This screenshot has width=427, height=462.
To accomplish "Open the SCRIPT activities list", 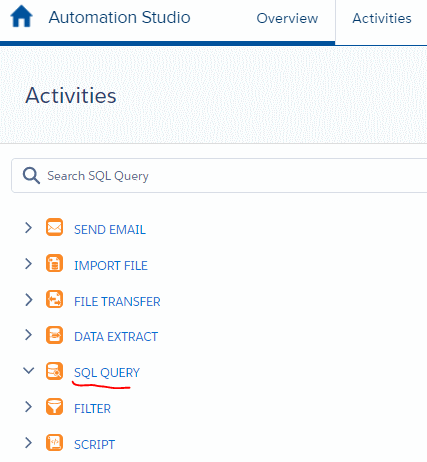I will [94, 445].
